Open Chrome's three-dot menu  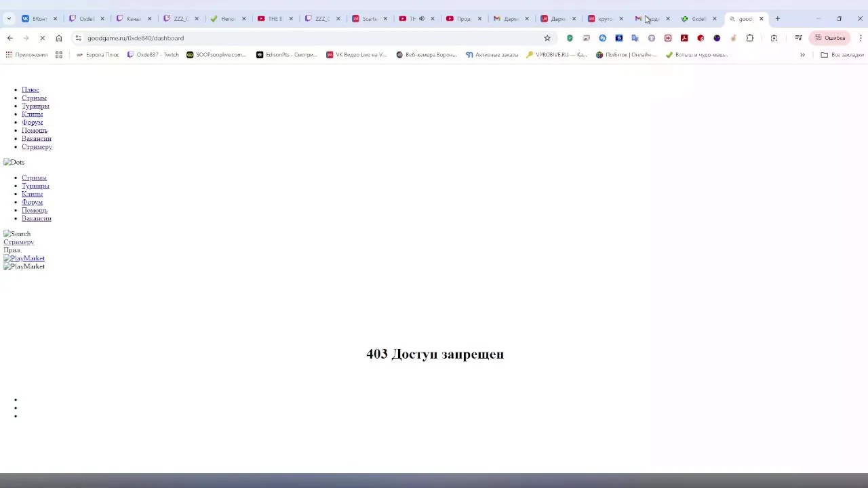coord(861,38)
